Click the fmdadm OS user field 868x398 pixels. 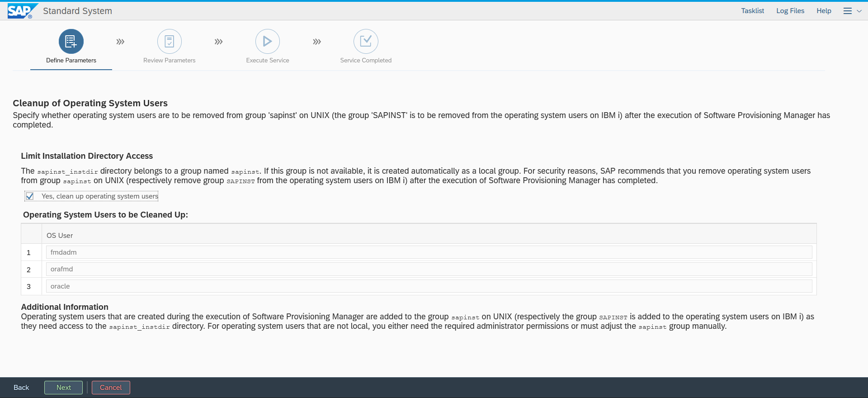pyautogui.click(x=429, y=252)
